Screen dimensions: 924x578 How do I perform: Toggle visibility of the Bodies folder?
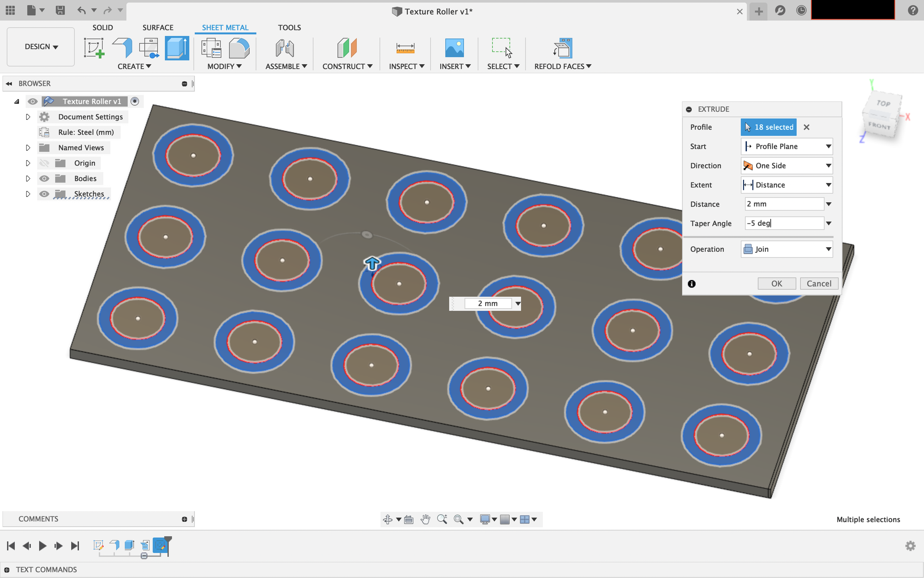(x=44, y=178)
